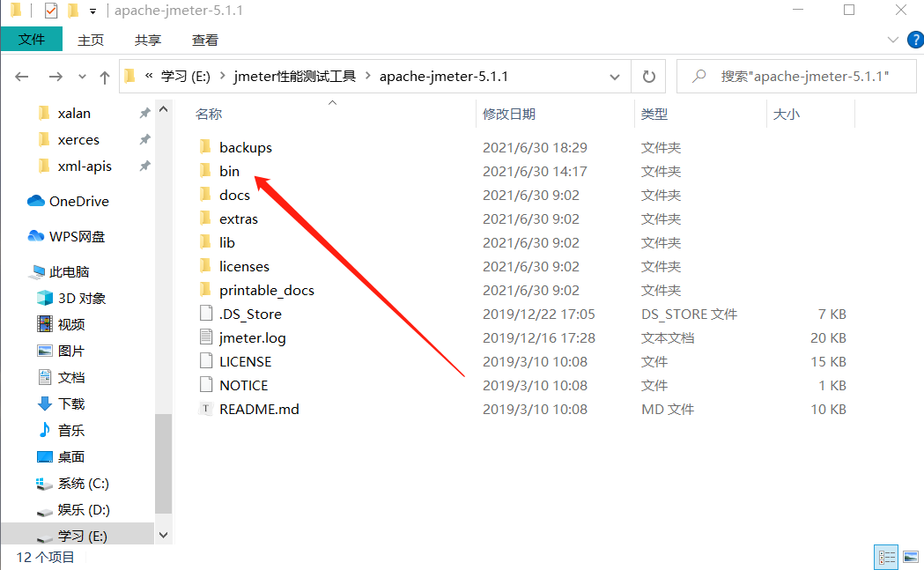
Task: Select OneDrive in the navigation pane
Action: pyautogui.click(x=79, y=202)
